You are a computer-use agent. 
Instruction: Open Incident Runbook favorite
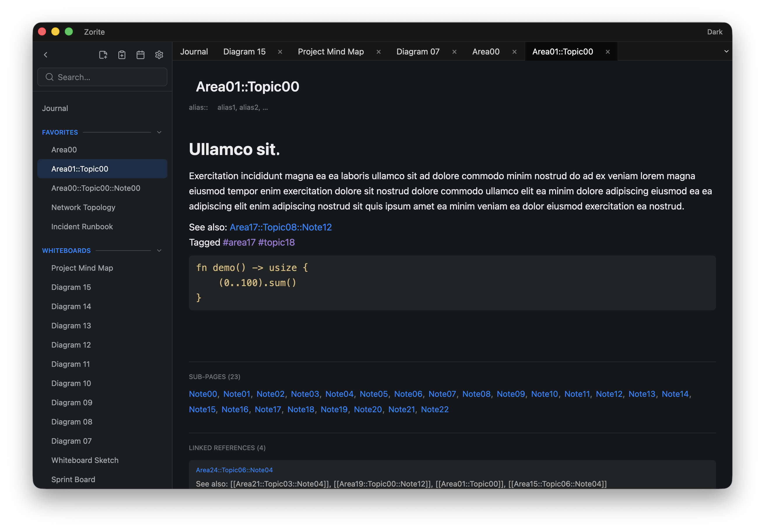(102, 226)
